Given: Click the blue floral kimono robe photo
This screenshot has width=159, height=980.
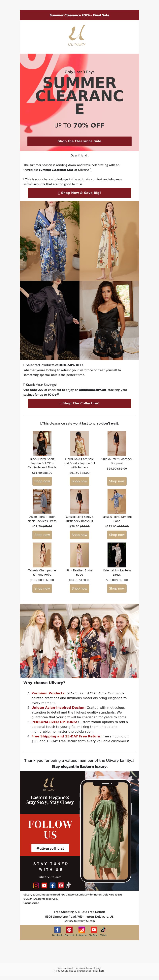Looking at the screenshot, I should click(50, 241).
